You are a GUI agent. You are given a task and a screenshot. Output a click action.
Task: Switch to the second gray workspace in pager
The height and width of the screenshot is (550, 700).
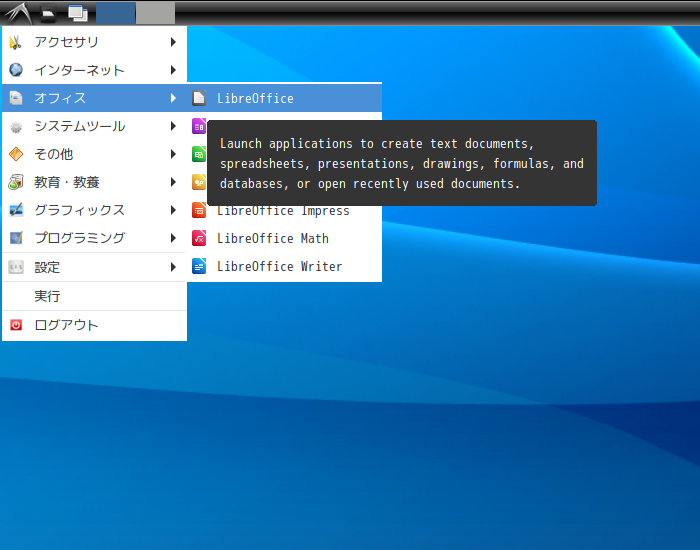[x=155, y=13]
